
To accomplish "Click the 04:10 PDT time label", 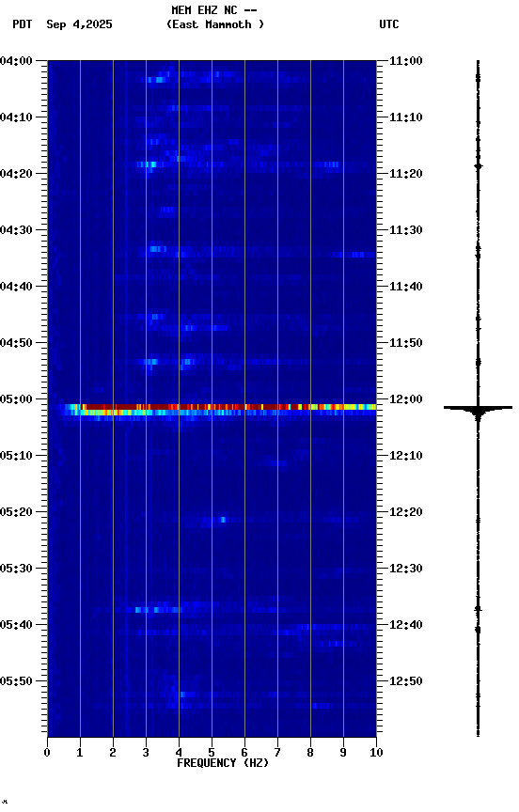I will [x=16, y=117].
